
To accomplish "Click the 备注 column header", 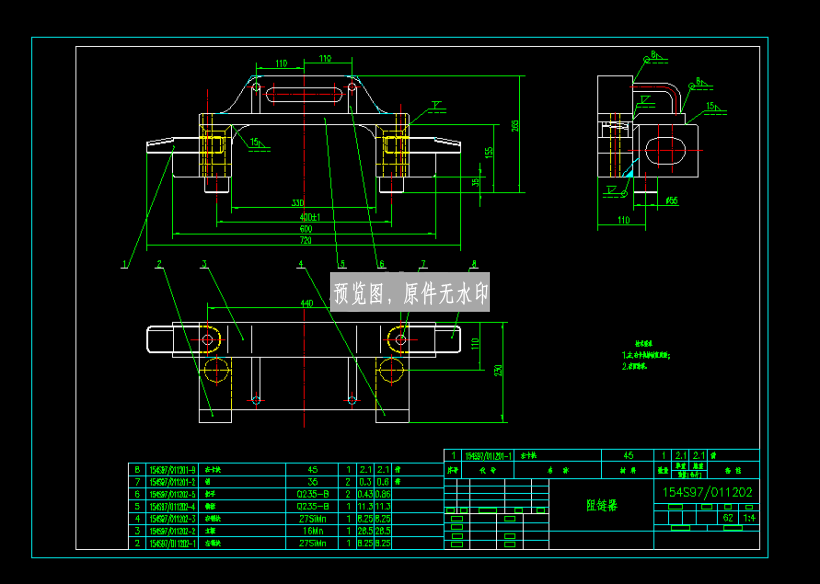I will tap(731, 470).
